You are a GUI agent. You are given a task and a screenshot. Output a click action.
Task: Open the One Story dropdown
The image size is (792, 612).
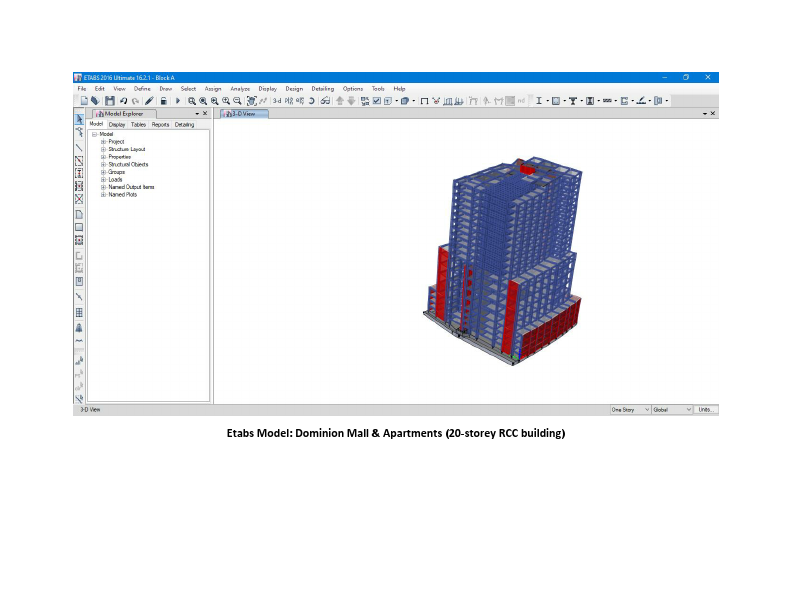point(630,410)
